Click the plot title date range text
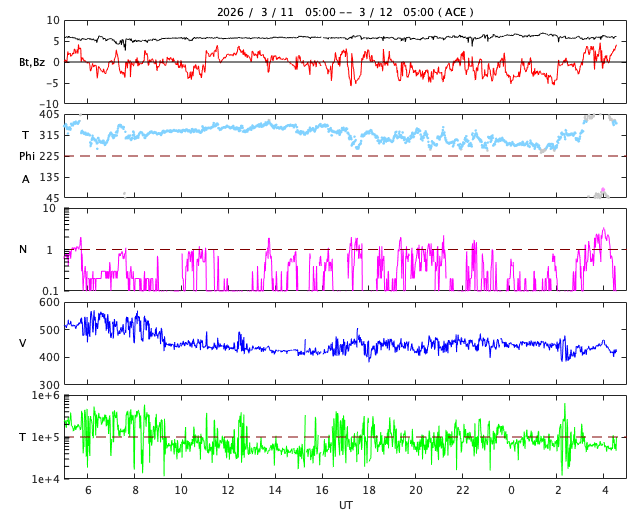 [345, 12]
